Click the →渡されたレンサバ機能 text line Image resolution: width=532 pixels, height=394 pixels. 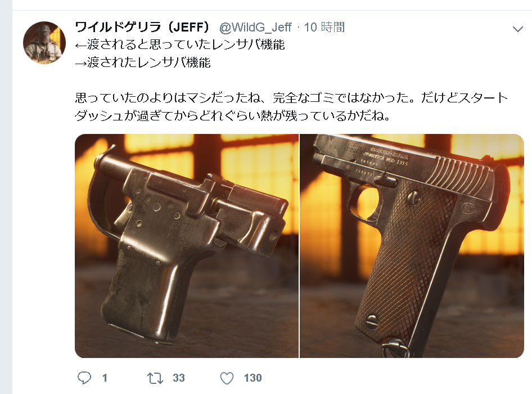[x=143, y=62]
